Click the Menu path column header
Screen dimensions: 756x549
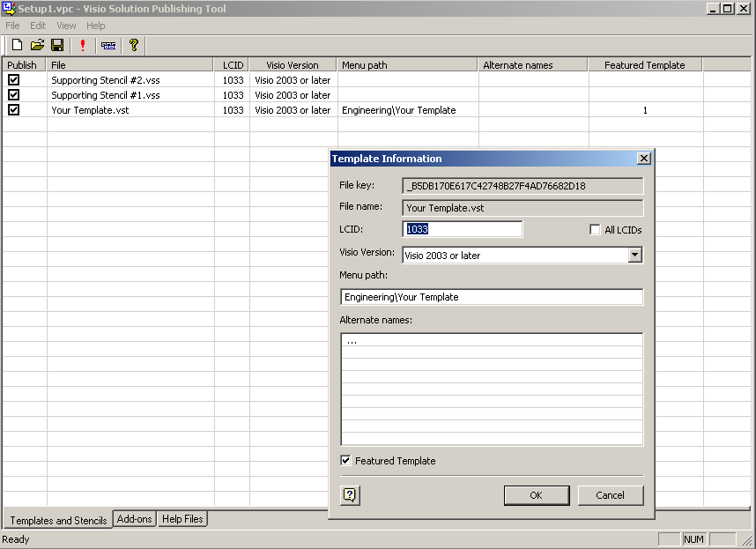407,64
